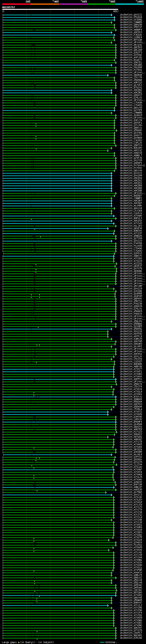Open last hit UniRef100_A7RJ66

pos(131,638)
